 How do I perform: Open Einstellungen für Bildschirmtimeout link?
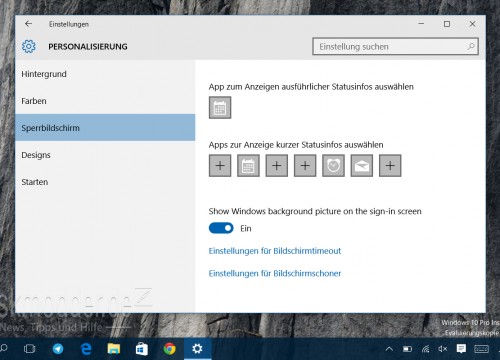point(275,251)
